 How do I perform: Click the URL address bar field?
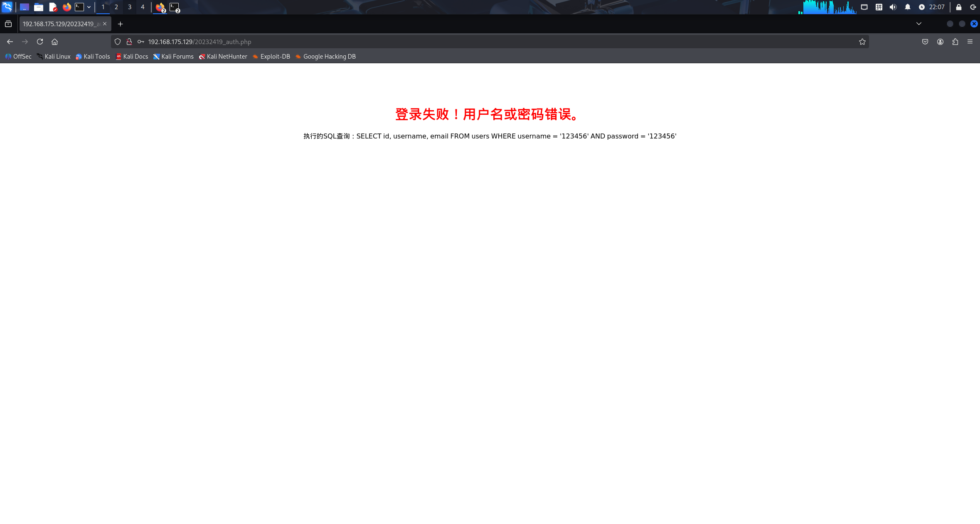[499, 42]
